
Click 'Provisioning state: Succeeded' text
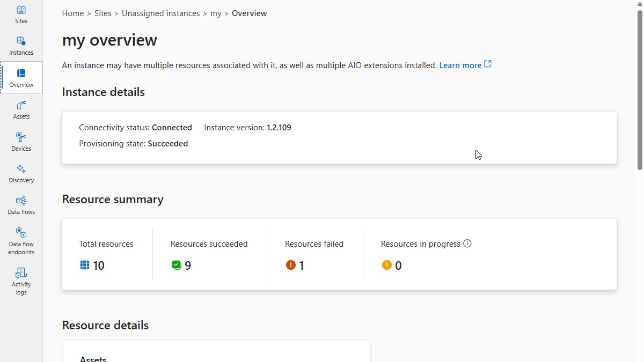[133, 144]
